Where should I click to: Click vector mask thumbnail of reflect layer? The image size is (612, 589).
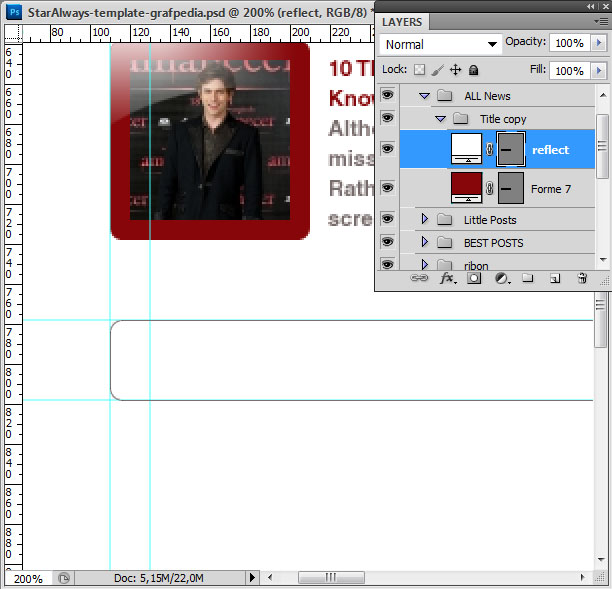tap(511, 149)
